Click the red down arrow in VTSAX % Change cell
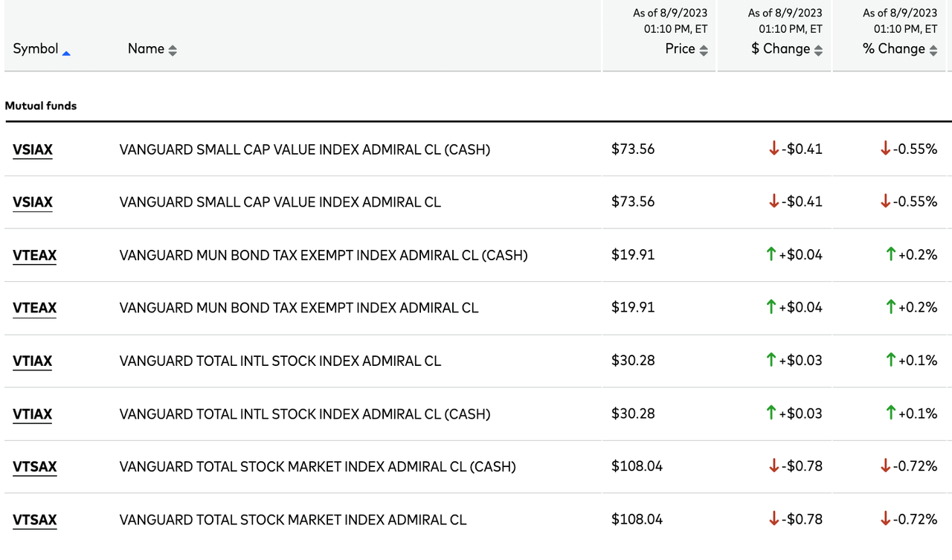Viewport: 952px width, 560px height. click(886, 519)
